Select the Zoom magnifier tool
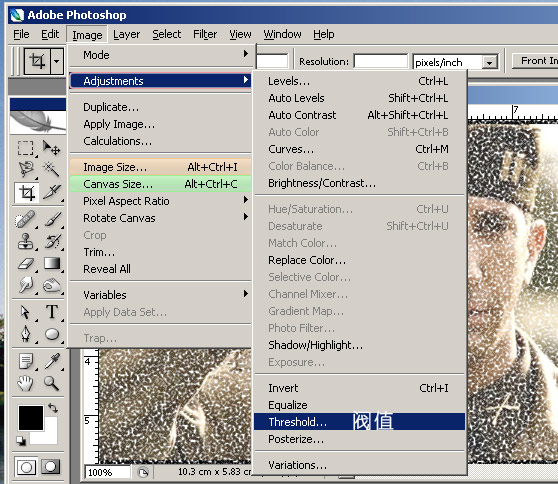The width and height of the screenshot is (558, 484). pos(52,383)
